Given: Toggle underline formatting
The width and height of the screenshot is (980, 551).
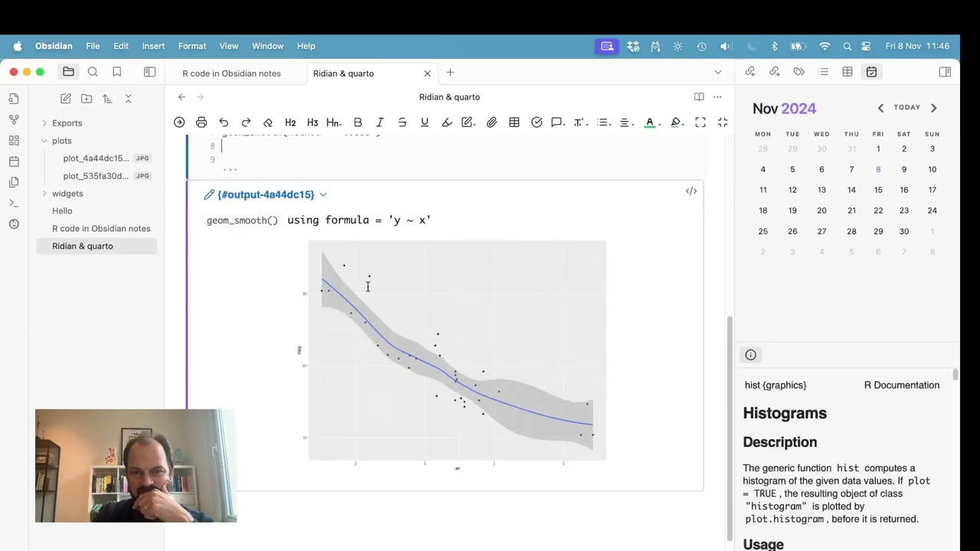Looking at the screenshot, I should [x=424, y=122].
